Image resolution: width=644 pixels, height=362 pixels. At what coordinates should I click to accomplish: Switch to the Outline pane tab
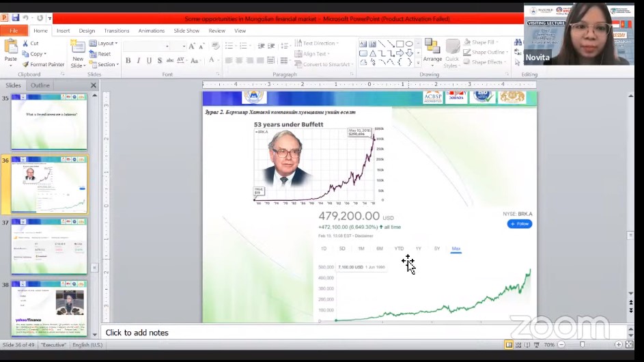[40, 85]
